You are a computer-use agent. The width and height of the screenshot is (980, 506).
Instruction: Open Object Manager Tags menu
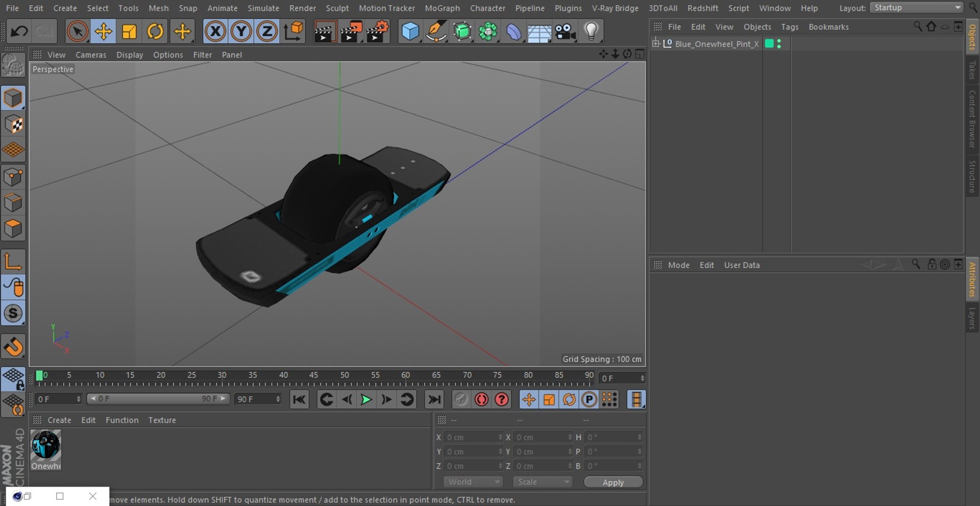[790, 27]
